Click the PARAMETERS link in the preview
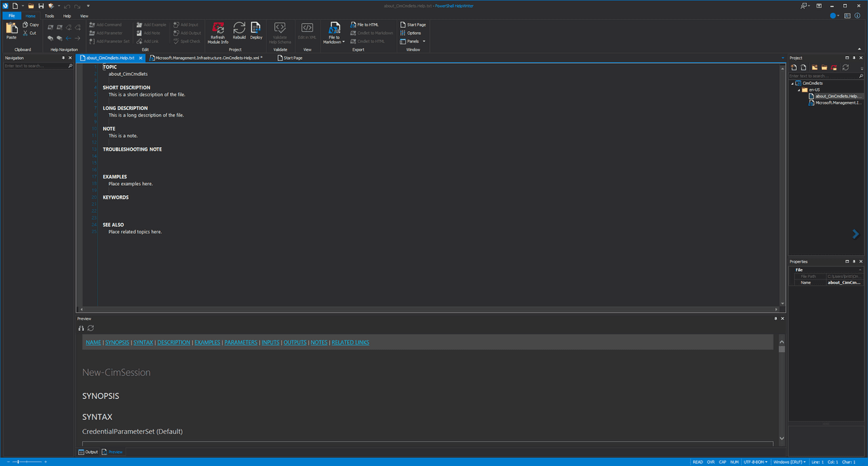 pos(241,343)
